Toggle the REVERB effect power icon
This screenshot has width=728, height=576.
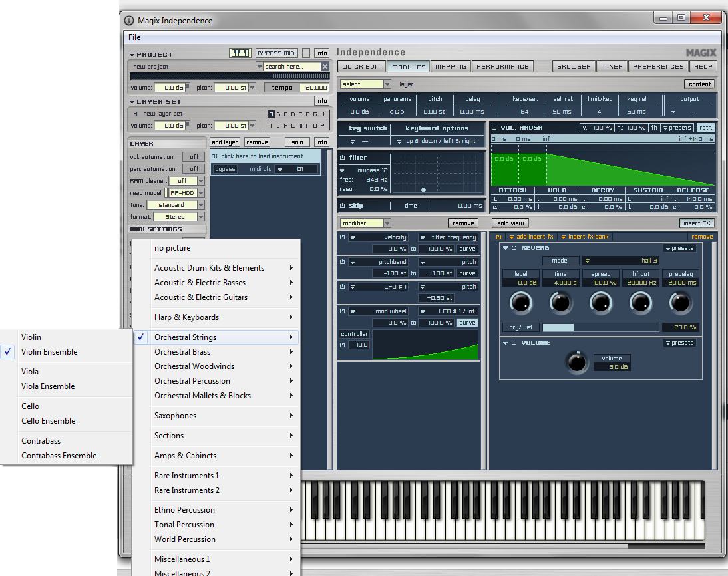pyautogui.click(x=514, y=248)
